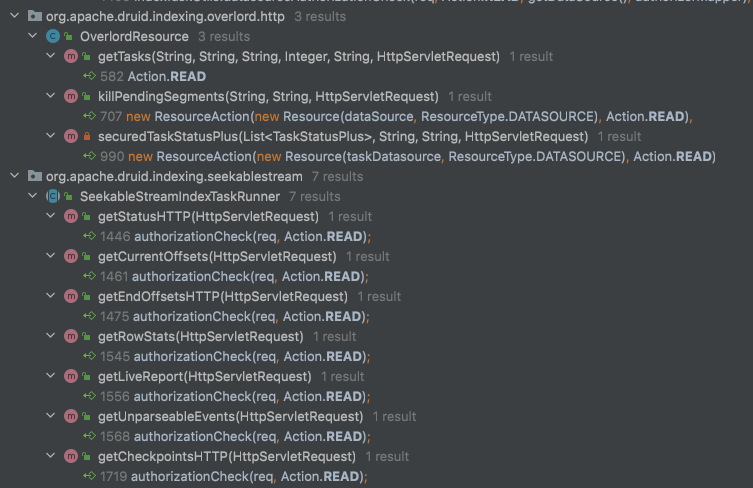
Task: Collapse the getLiveReport method node
Action: tap(50, 376)
